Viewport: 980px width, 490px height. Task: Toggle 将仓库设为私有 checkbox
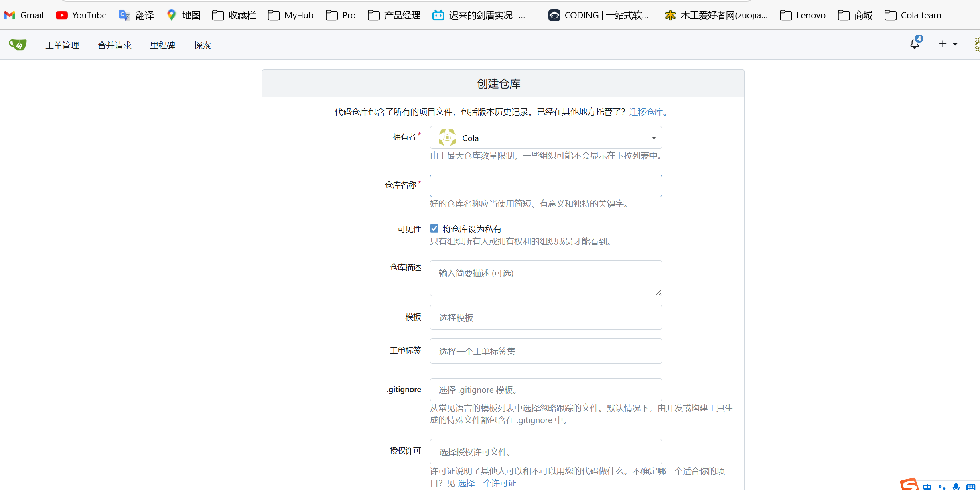(x=434, y=229)
